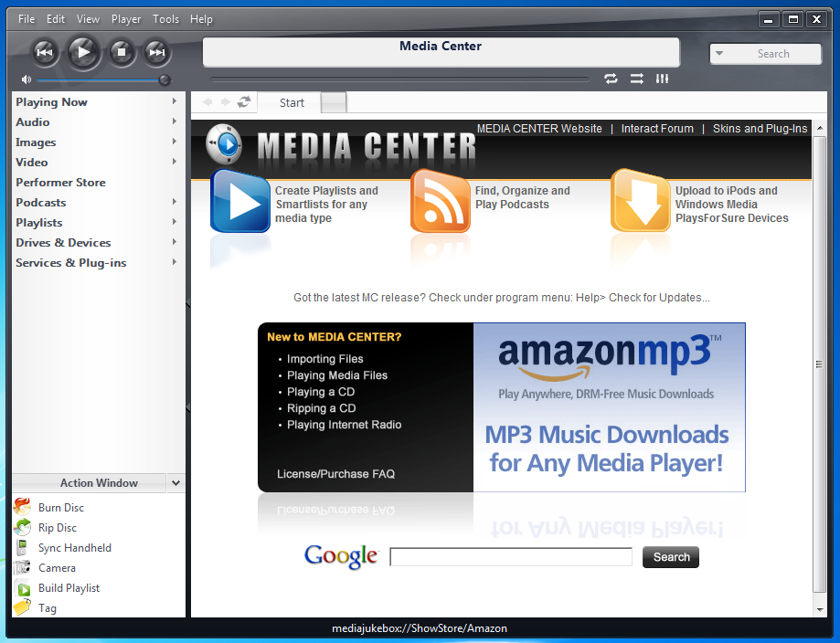Expand Drives & Devices arrow
This screenshot has height=643, width=840.
pyautogui.click(x=174, y=242)
